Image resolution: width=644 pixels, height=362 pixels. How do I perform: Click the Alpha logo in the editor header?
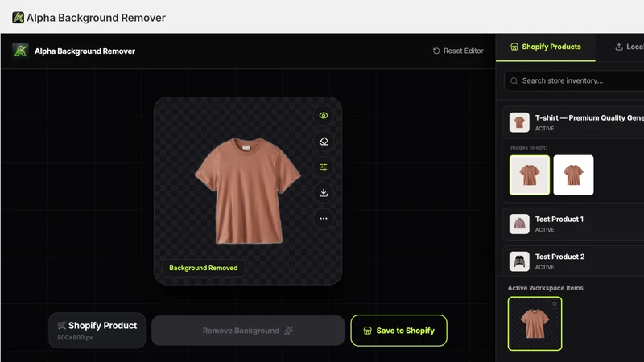point(21,51)
